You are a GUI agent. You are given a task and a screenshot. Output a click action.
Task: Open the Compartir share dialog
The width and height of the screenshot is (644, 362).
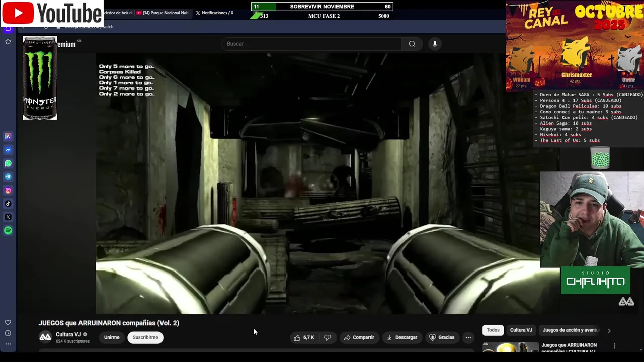[359, 337]
